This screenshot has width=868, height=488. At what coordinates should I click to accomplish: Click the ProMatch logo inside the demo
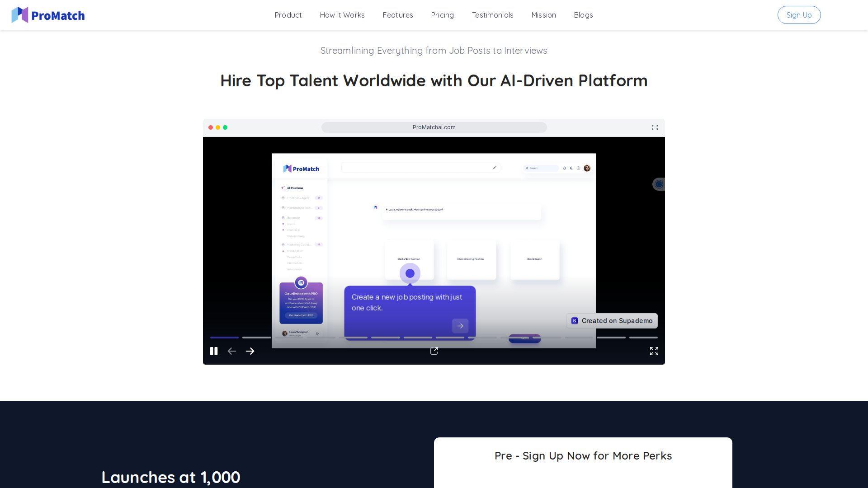pos(301,169)
